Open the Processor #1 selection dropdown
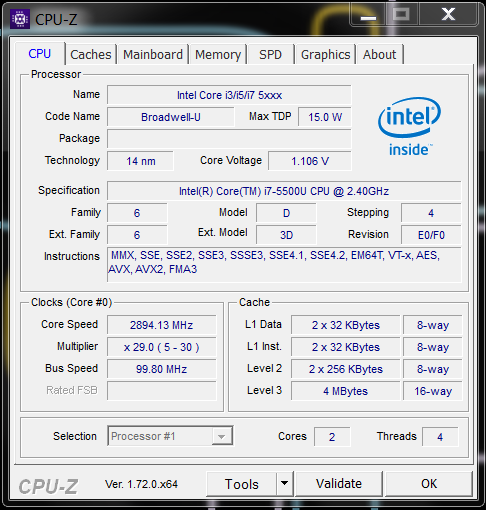 [170, 436]
